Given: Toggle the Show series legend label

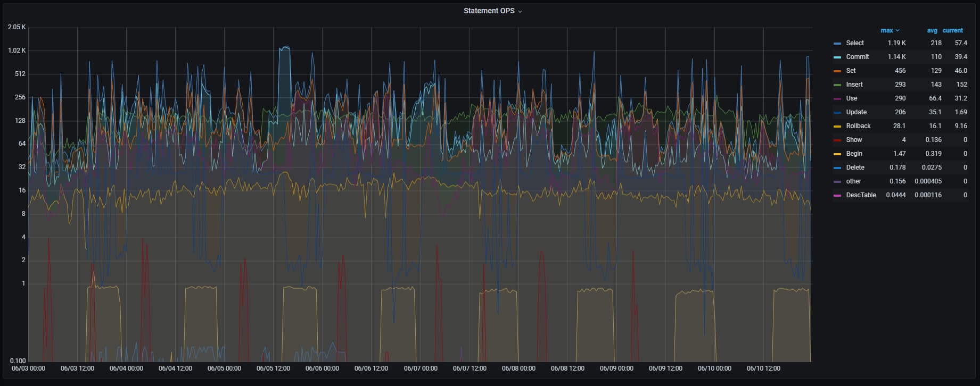Looking at the screenshot, I should (854, 140).
